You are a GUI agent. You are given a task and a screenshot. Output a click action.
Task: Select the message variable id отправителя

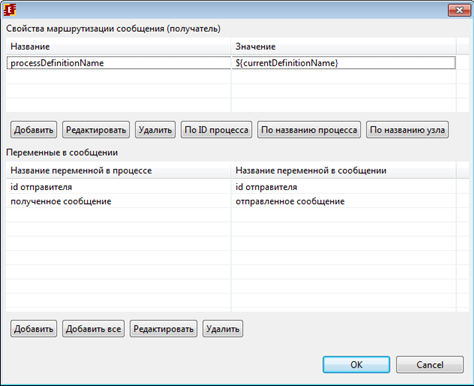[344, 187]
